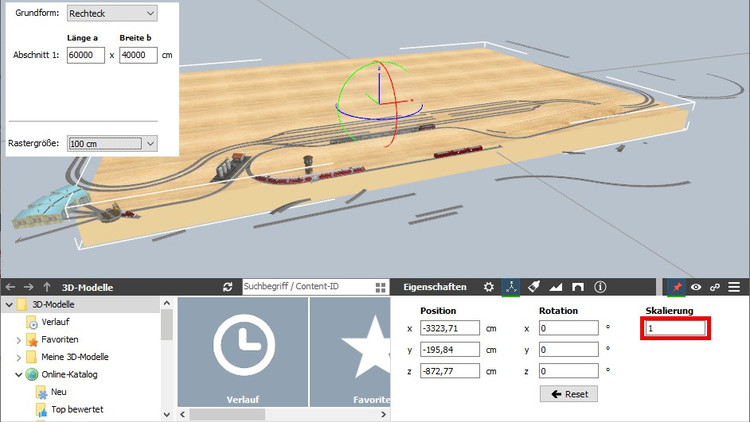Refresh the 3D-Modelle catalog

click(x=228, y=287)
